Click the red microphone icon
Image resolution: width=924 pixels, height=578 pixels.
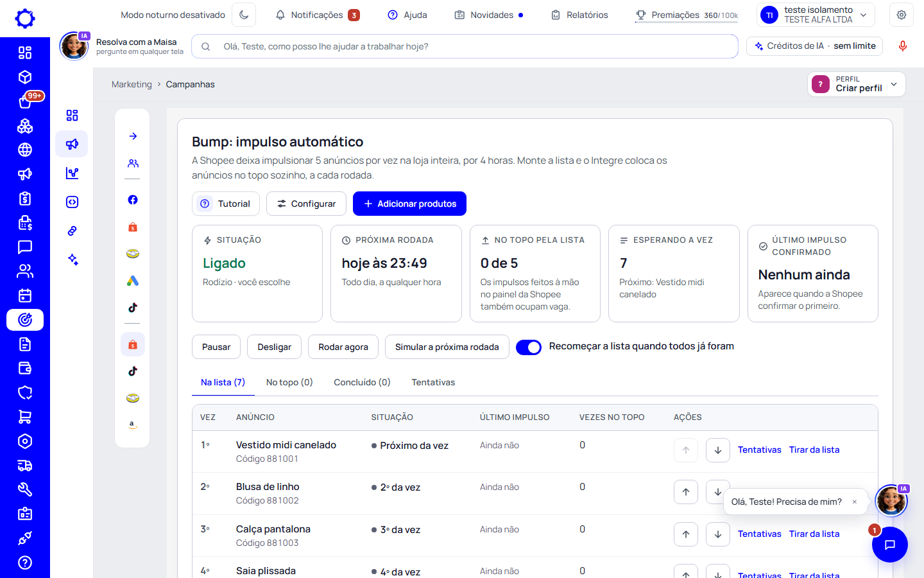(903, 46)
